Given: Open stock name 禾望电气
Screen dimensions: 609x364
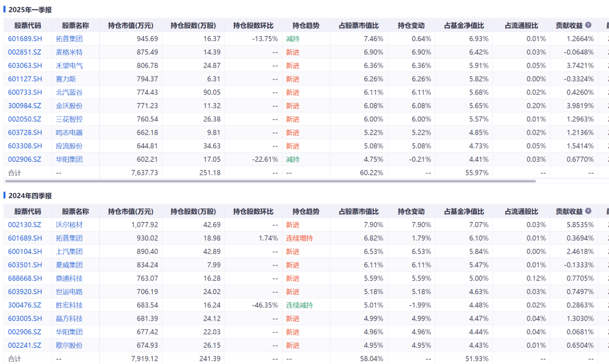Looking at the screenshot, I should click(x=69, y=65).
